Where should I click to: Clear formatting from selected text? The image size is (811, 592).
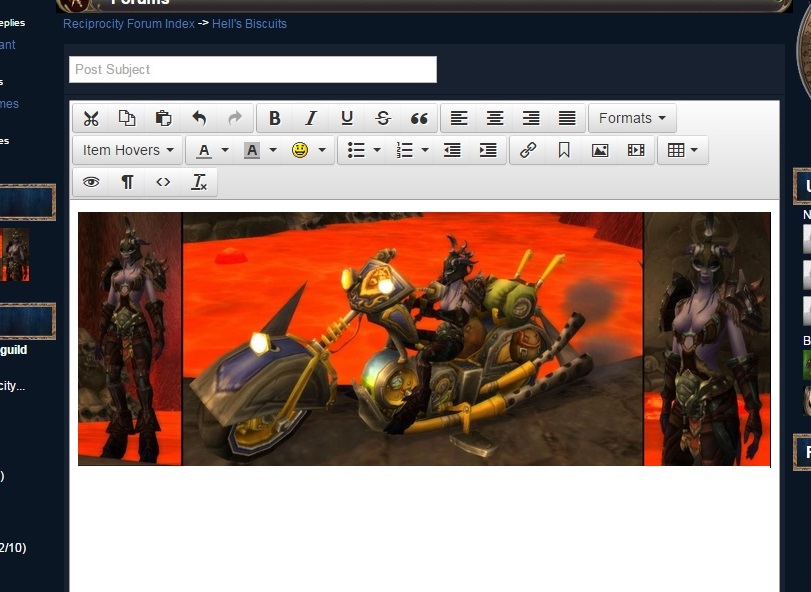coord(199,182)
